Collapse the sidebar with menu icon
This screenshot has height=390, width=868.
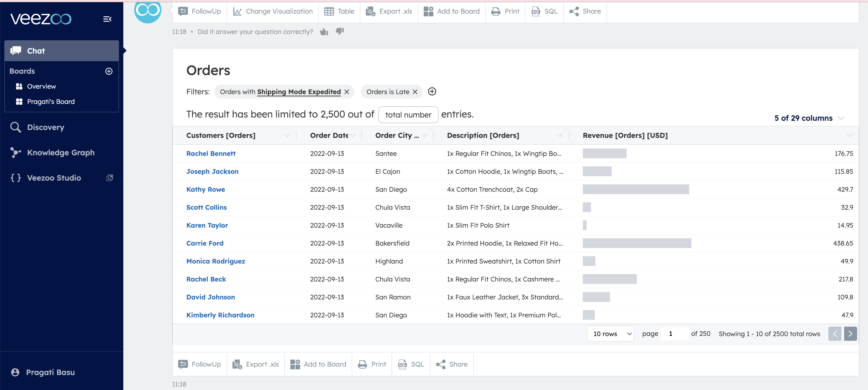(x=107, y=19)
